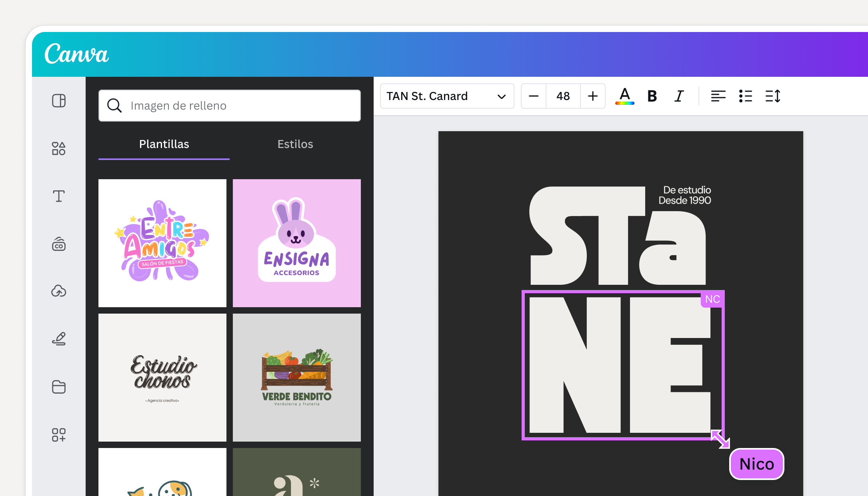Select the Ensigna Accesorios template
The width and height of the screenshot is (868, 496).
point(297,243)
